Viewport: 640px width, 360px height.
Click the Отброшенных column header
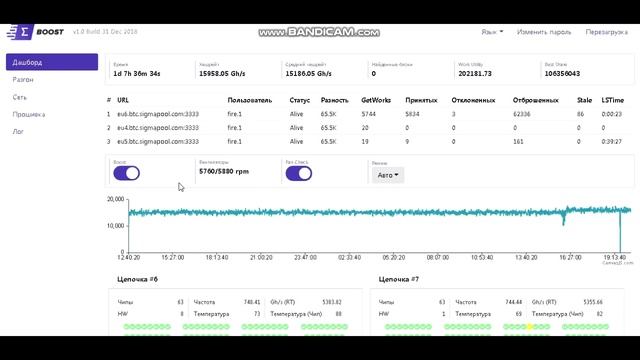tap(536, 100)
